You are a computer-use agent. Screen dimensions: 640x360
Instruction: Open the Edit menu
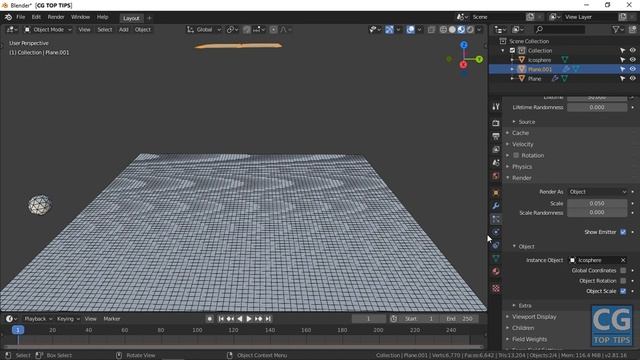36,17
